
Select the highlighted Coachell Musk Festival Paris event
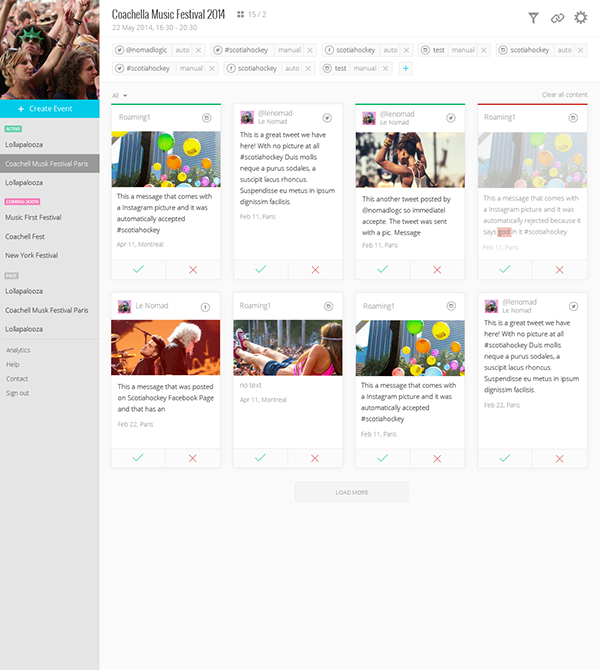[x=50, y=164]
